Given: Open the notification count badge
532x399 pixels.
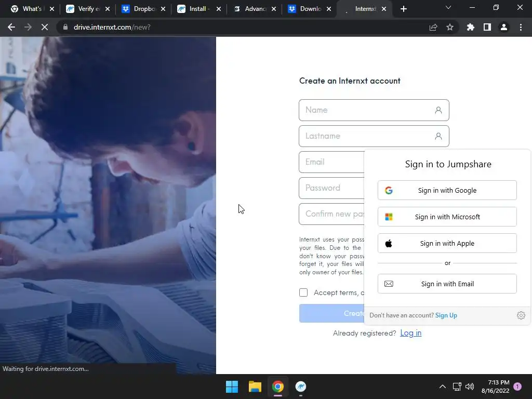Looking at the screenshot, I should click(x=517, y=387).
